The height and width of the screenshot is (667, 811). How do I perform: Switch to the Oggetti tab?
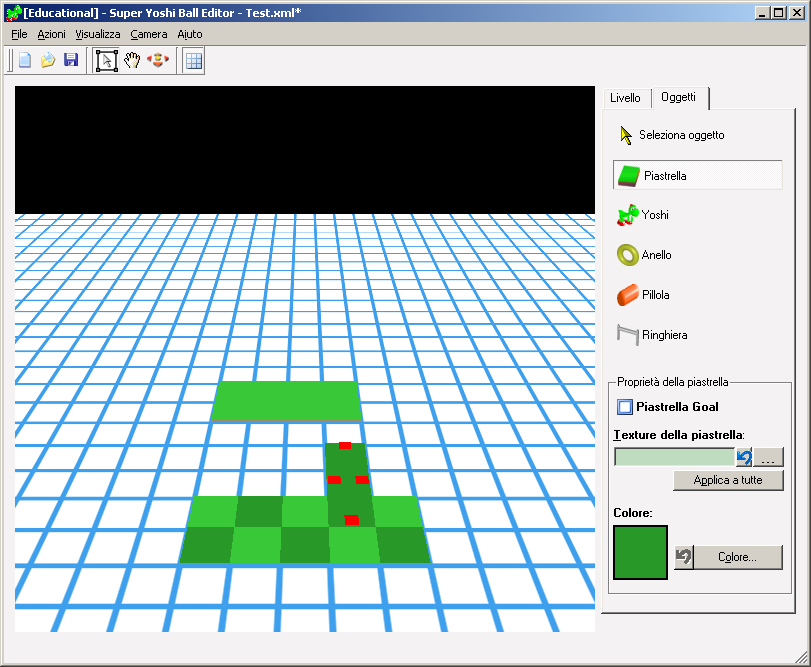point(679,97)
